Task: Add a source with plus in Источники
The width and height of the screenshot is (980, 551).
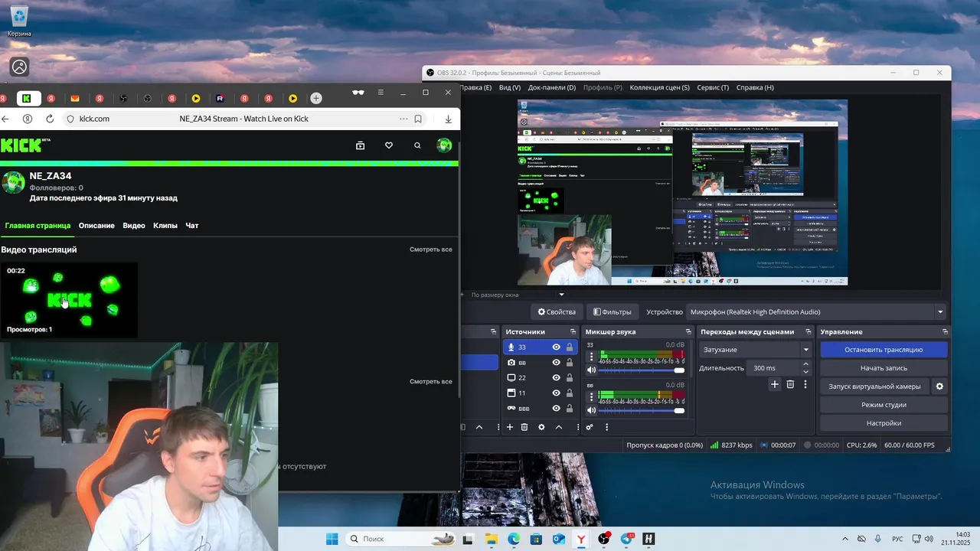Action: tap(510, 427)
